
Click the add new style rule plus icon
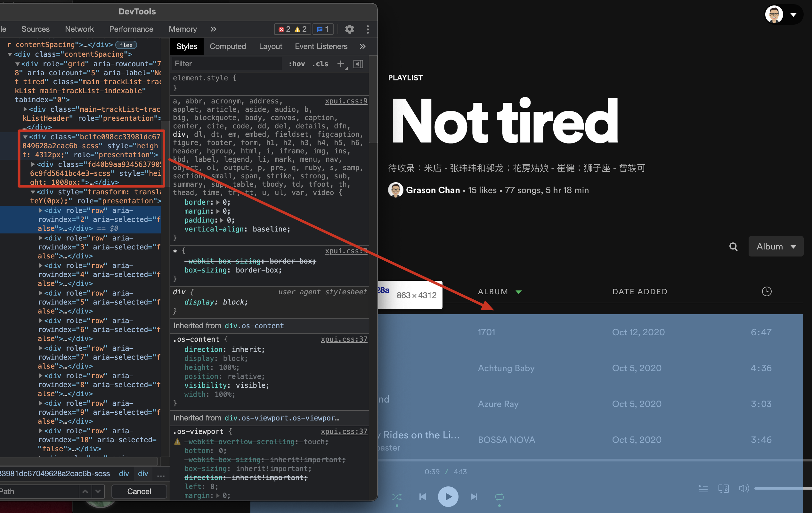[x=341, y=64]
